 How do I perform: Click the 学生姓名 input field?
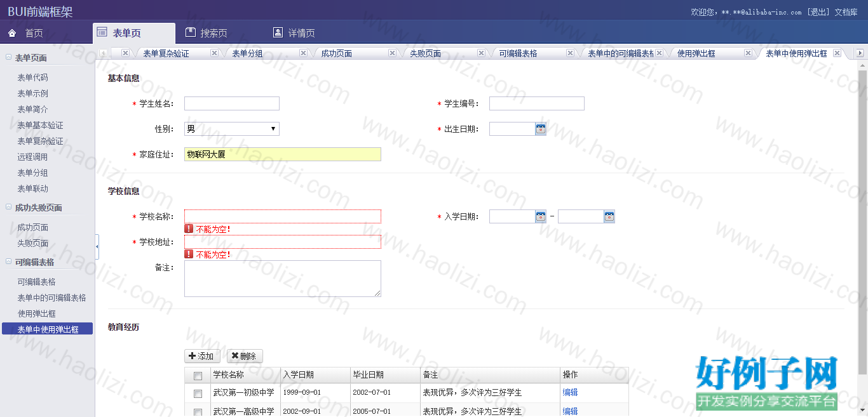point(232,103)
